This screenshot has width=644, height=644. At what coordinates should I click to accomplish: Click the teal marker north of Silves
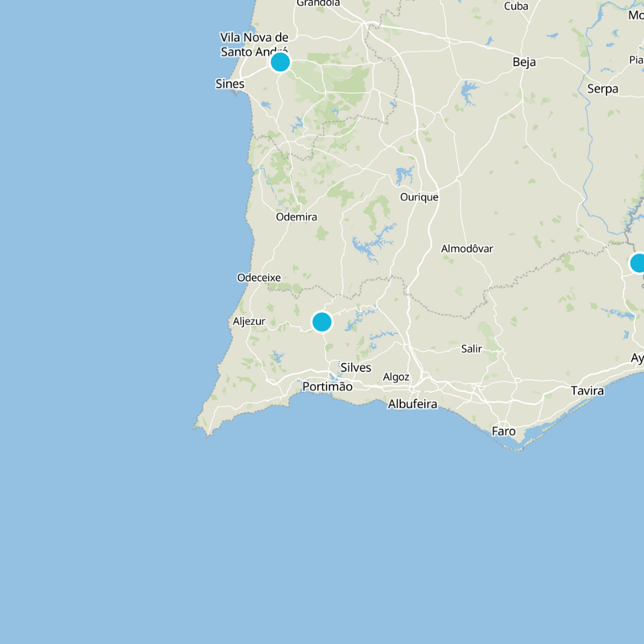click(x=322, y=321)
